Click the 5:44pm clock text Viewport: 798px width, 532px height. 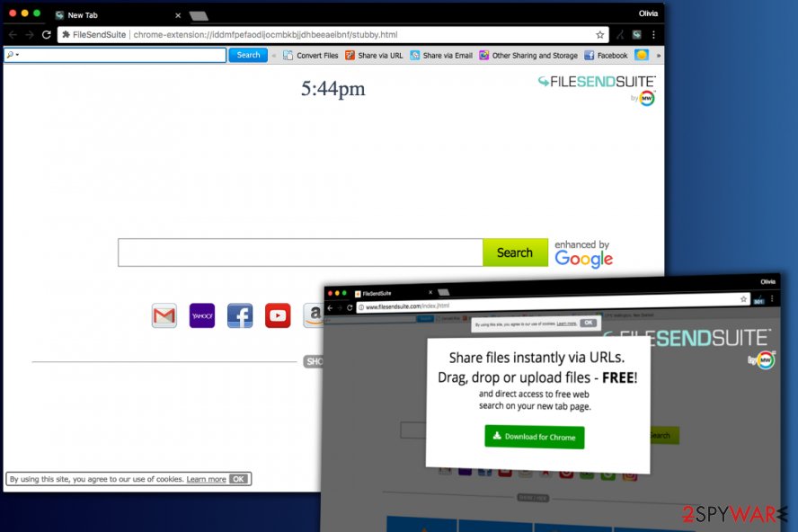coord(332,89)
